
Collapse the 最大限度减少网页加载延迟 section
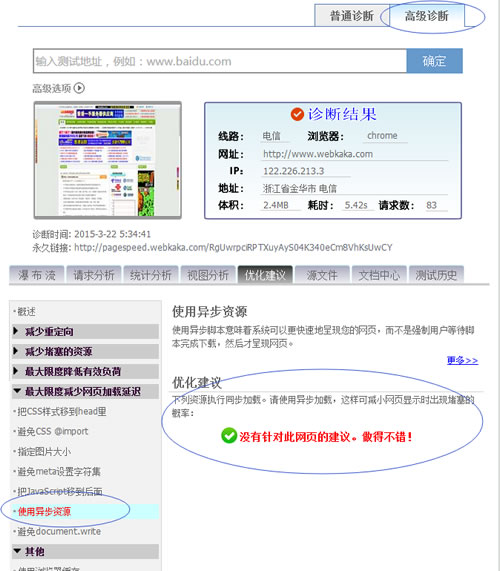coord(85,391)
